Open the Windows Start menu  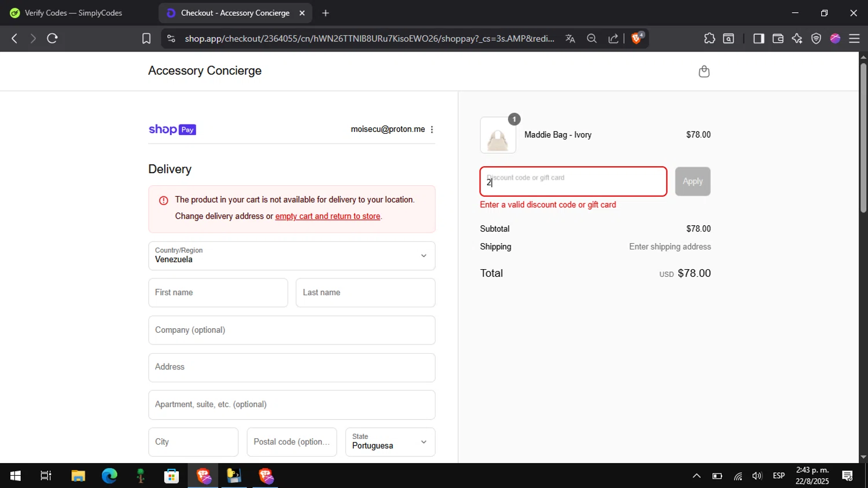(x=16, y=476)
